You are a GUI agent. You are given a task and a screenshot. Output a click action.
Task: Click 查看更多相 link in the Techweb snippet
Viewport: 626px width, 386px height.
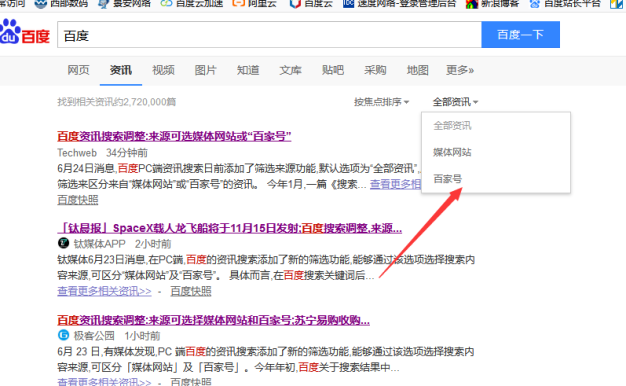395,184
